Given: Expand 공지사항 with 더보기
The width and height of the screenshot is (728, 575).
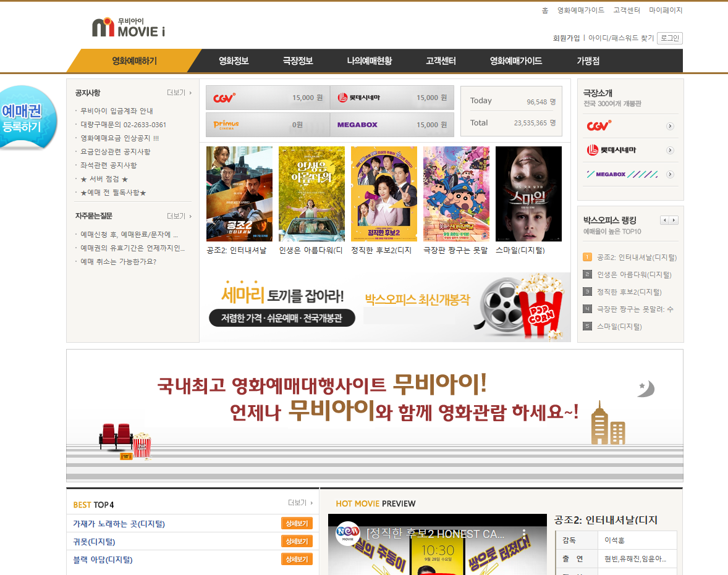Looking at the screenshot, I should [x=179, y=93].
